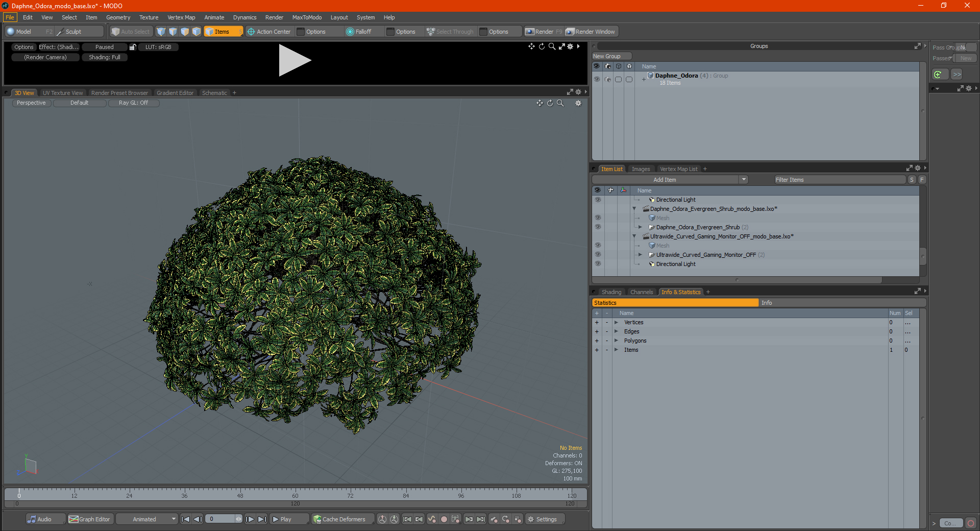
Task: Open the MaxToModo menu
Action: [307, 17]
